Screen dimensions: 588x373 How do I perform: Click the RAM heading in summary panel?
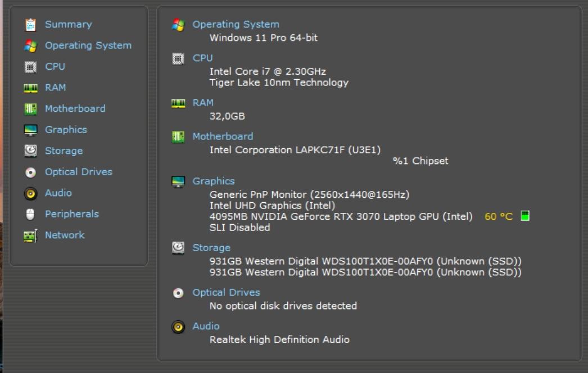(x=203, y=103)
